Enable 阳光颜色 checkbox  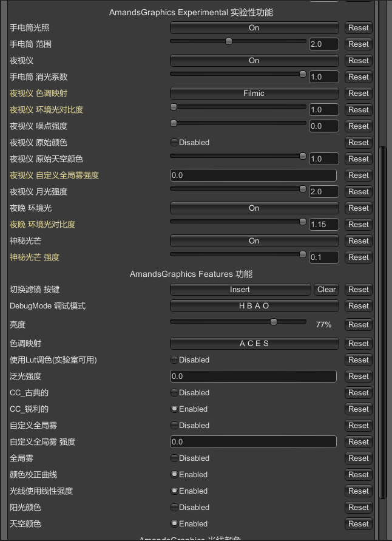pyautogui.click(x=174, y=507)
